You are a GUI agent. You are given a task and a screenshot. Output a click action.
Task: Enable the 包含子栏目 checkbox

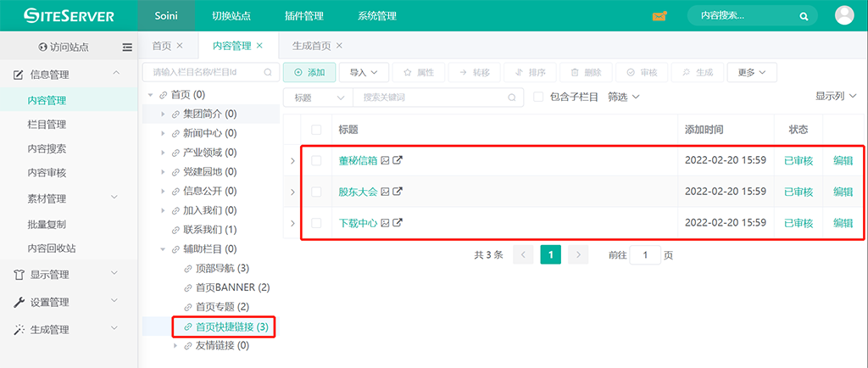[538, 98]
